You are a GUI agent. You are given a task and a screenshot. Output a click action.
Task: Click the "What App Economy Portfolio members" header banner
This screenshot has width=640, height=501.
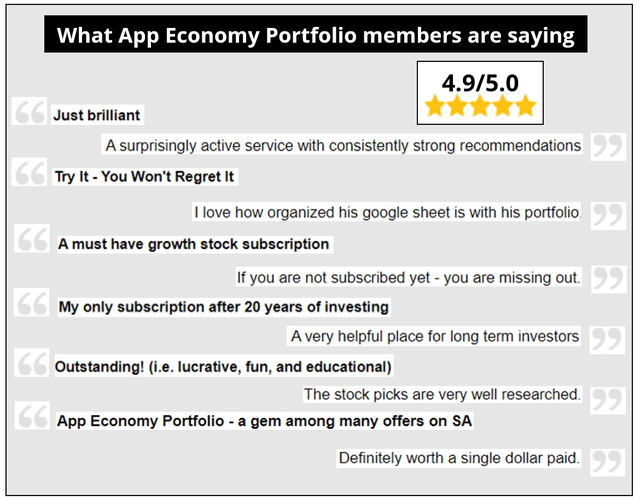tap(315, 36)
